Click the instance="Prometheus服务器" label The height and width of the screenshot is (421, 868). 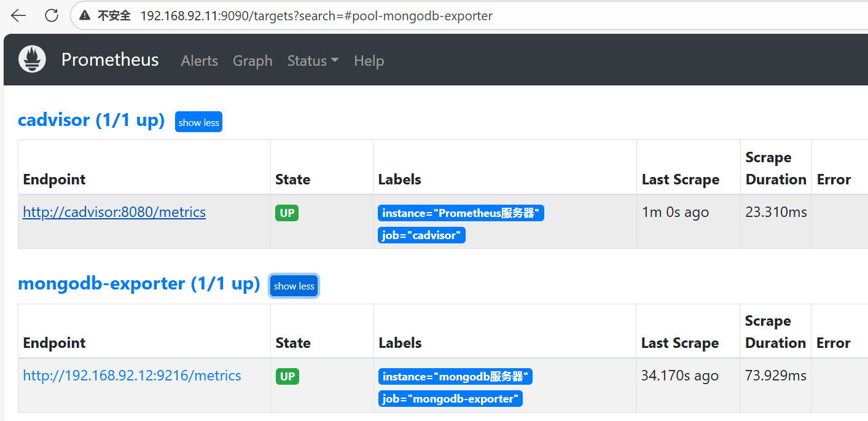pos(461,213)
